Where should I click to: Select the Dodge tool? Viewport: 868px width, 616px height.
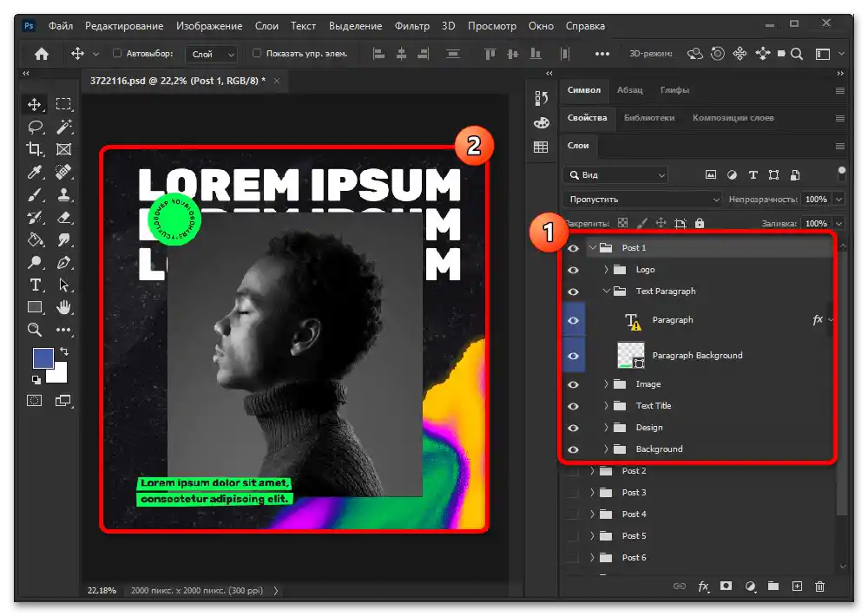point(35,262)
